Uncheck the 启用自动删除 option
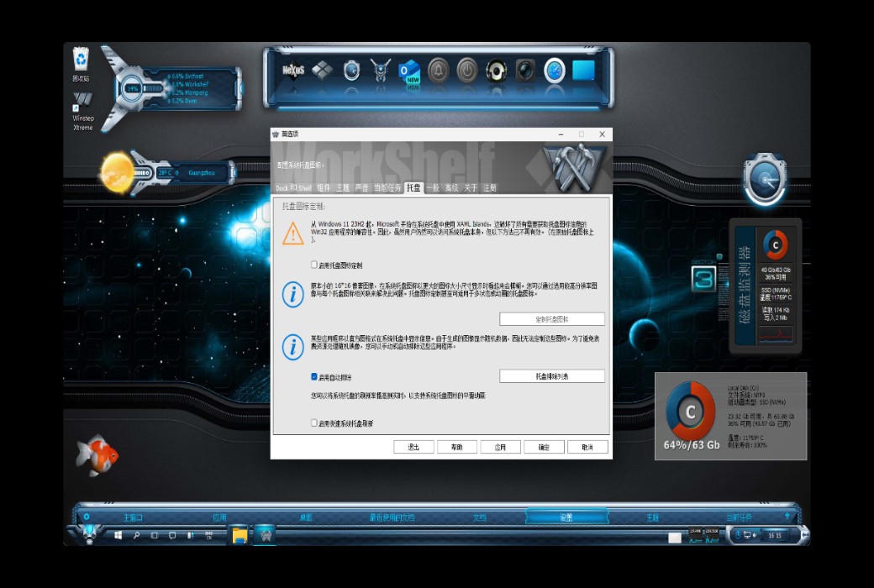874x588 pixels. click(x=313, y=375)
